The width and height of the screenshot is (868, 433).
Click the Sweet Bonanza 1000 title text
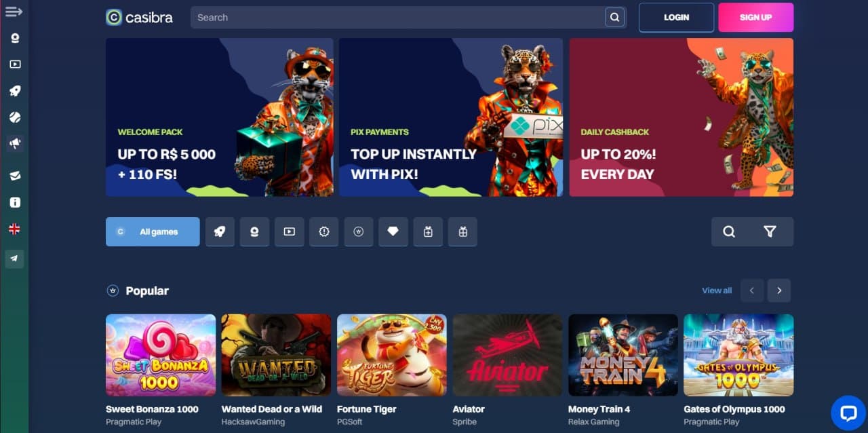(153, 409)
